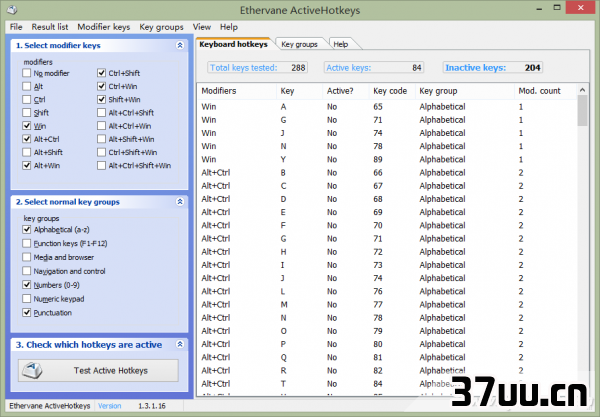Click the Version label in status bar

[109, 406]
